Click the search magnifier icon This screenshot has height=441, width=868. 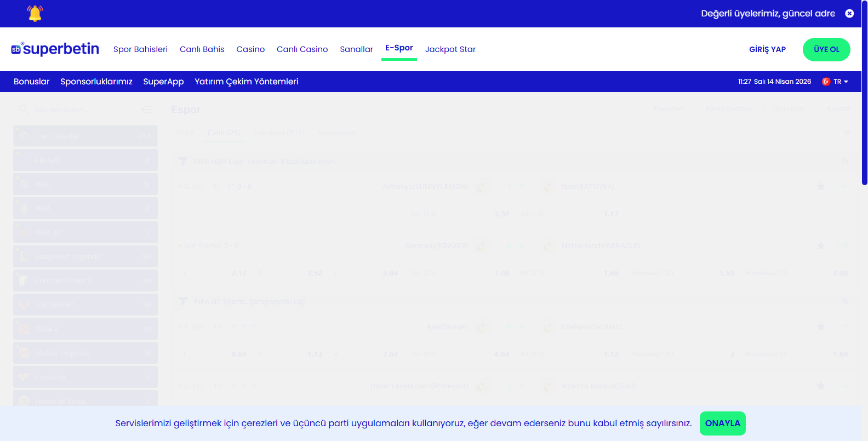pyautogui.click(x=24, y=110)
